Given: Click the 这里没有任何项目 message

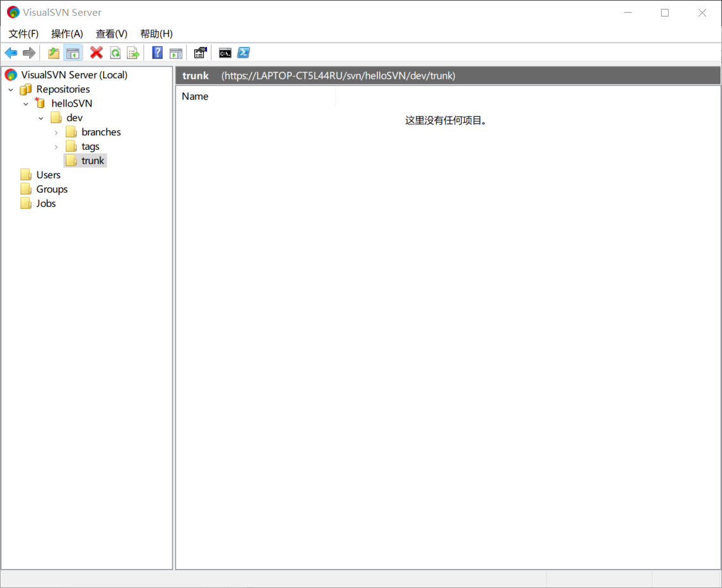Looking at the screenshot, I should pos(446,120).
